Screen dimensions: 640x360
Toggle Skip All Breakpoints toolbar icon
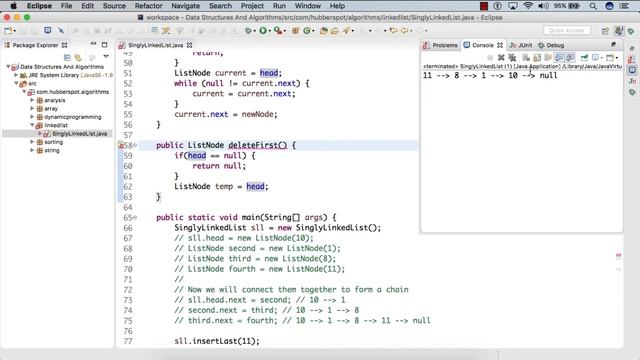point(61,31)
